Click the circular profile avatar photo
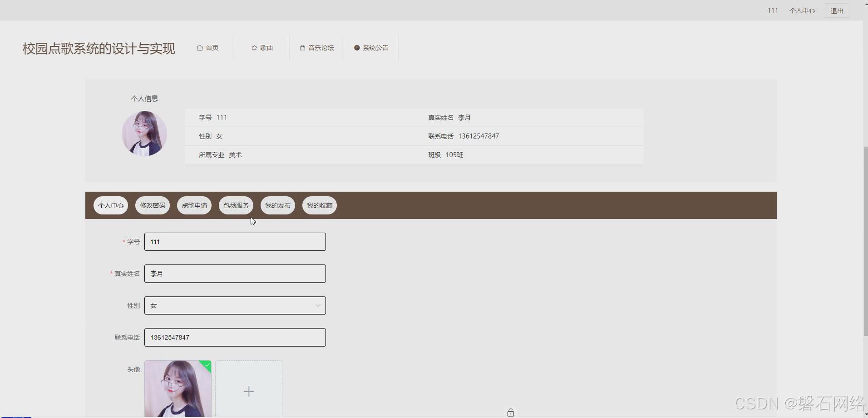 point(144,134)
